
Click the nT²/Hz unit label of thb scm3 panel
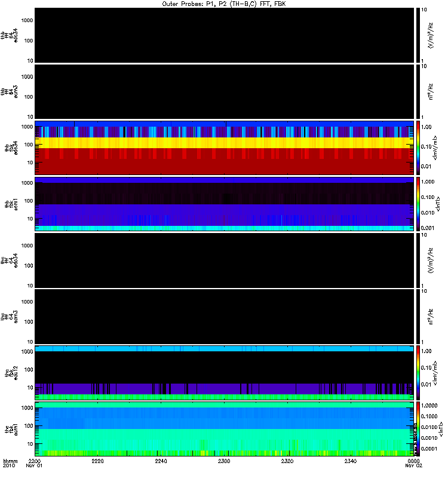[x=430, y=92]
